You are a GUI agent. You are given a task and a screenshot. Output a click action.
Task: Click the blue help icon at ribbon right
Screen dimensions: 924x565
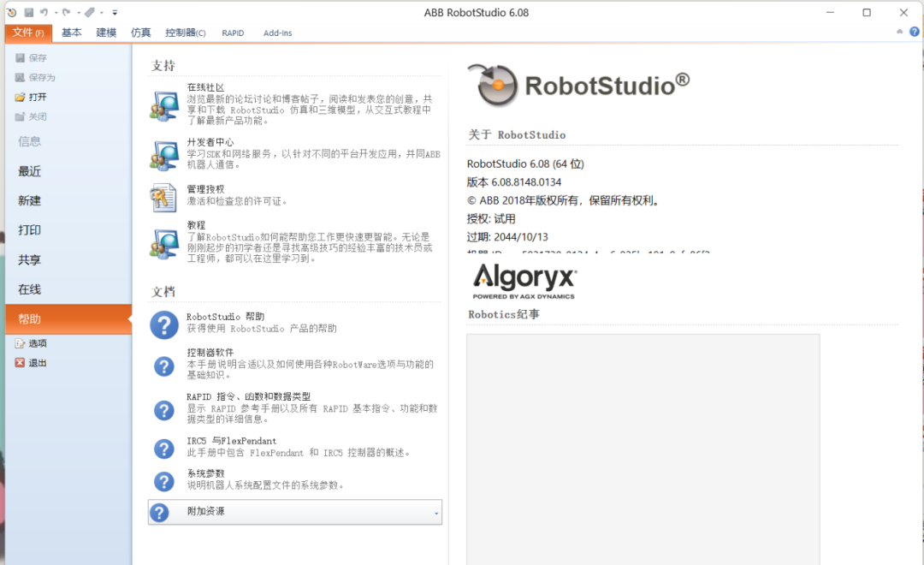tap(914, 33)
